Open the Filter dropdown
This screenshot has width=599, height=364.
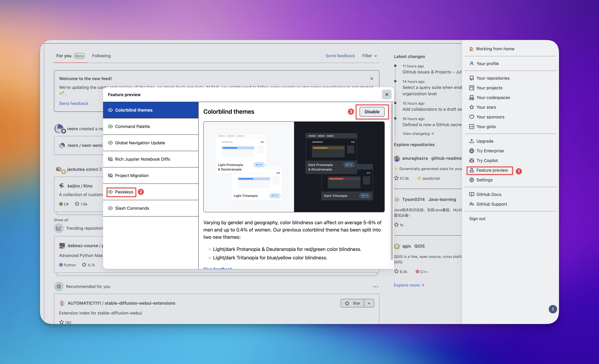pos(369,56)
